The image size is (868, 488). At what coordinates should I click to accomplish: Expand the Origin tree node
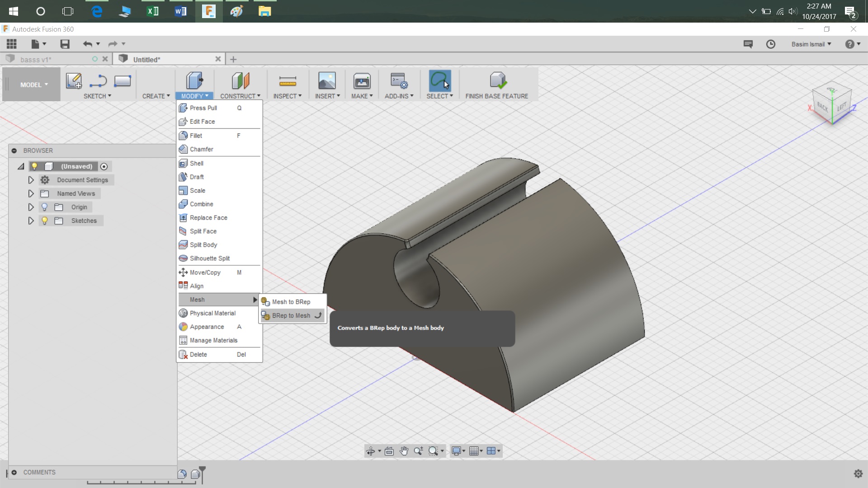pyautogui.click(x=31, y=207)
